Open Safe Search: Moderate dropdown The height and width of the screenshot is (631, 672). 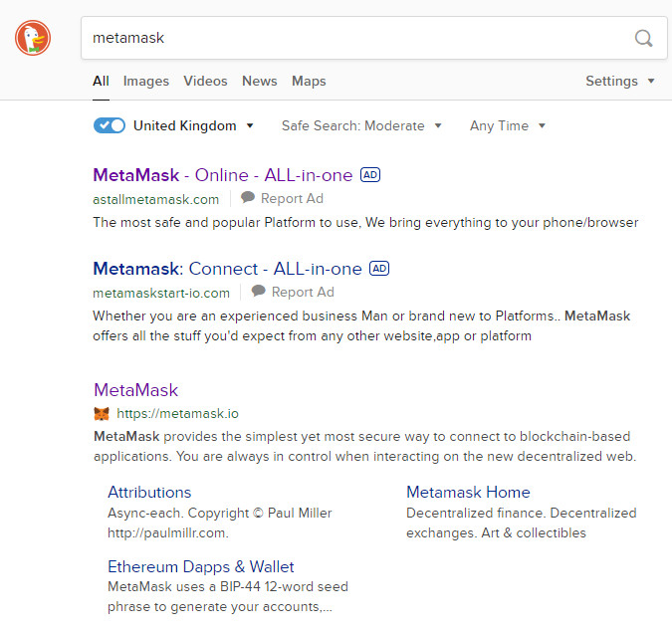pyautogui.click(x=361, y=125)
